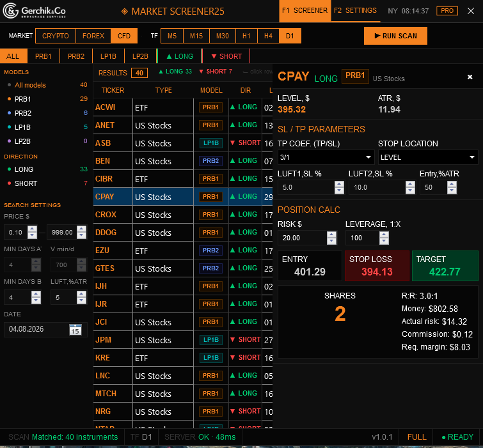This screenshot has height=448, width=483.
Task: Click the Gerchik & Co logo
Action: (x=34, y=11)
